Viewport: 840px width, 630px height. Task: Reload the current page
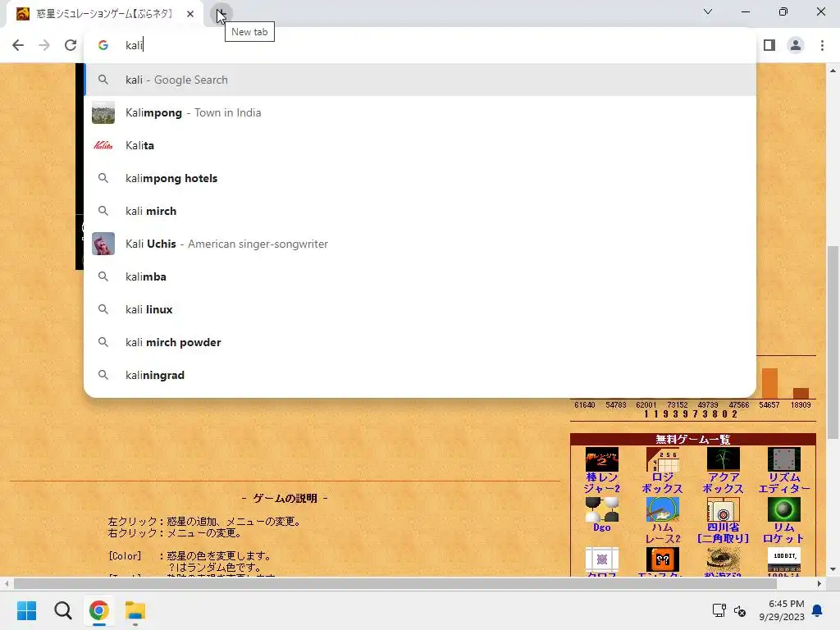(71, 45)
